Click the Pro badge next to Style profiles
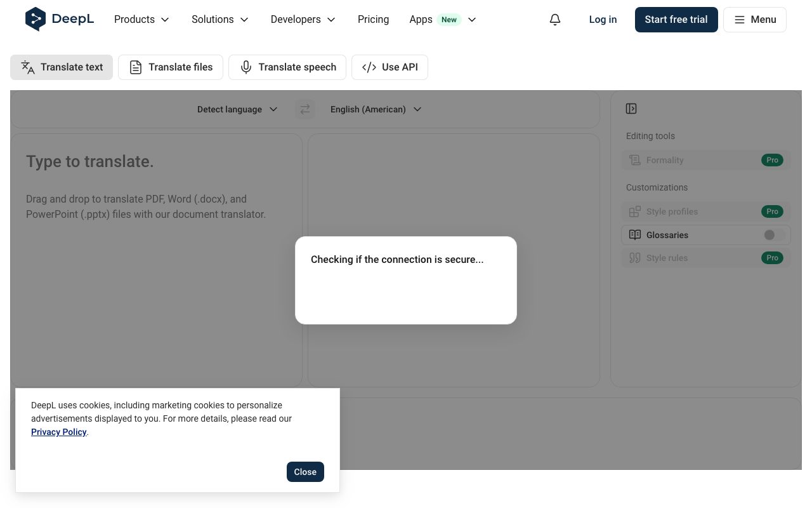 point(772,211)
